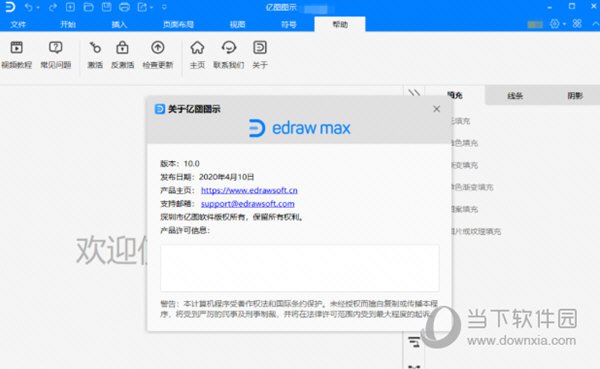
Task: Click the settings gear icon in ribbon corner
Action: 554,24
